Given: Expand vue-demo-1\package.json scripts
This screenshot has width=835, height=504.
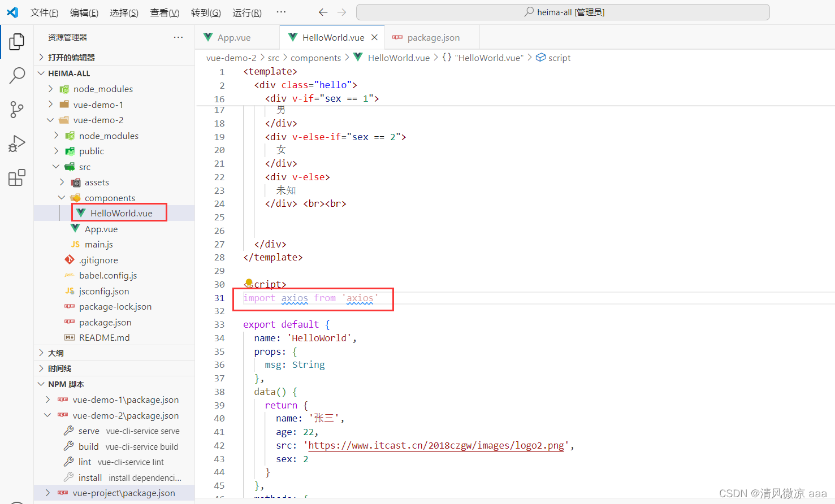Looking at the screenshot, I should pyautogui.click(x=126, y=399).
